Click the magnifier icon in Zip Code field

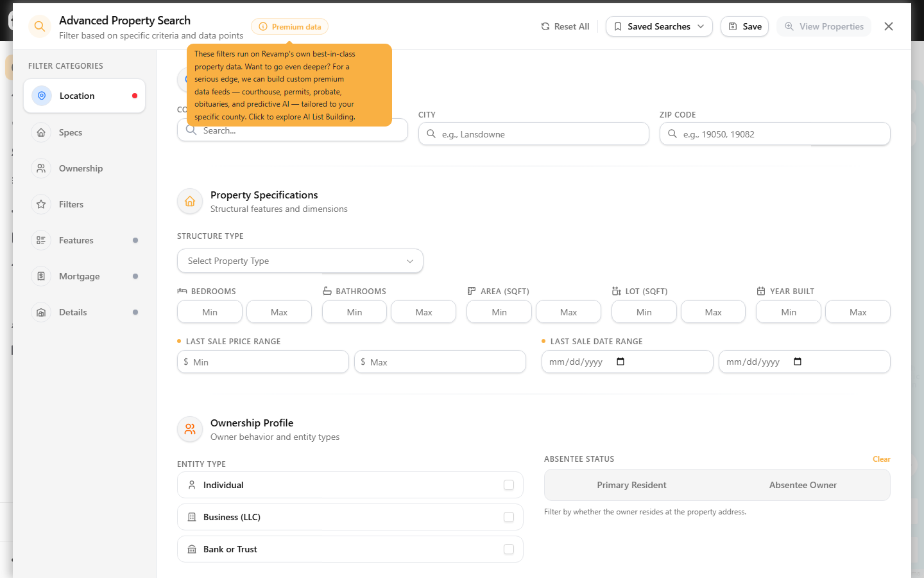click(x=672, y=134)
